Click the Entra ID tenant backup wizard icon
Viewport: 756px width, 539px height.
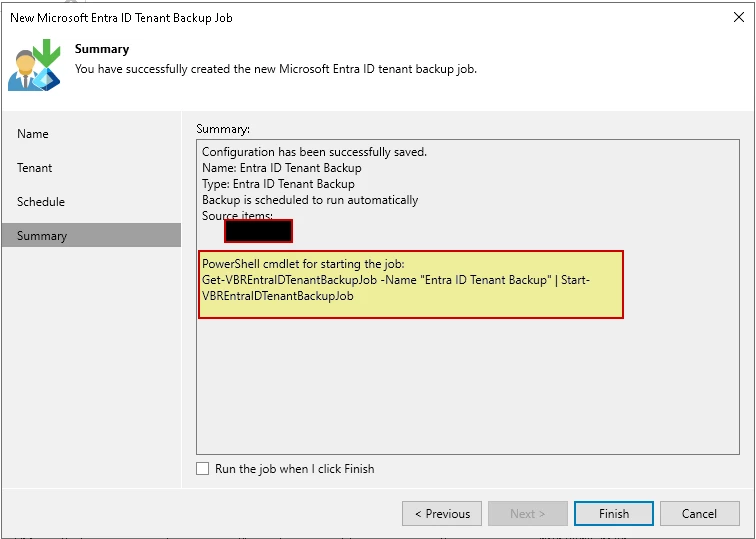pos(34,65)
